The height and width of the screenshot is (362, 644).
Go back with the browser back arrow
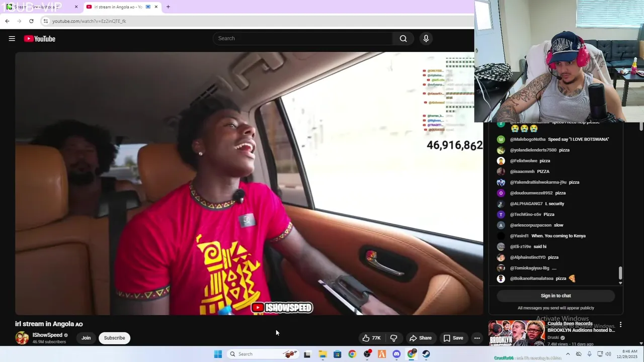7,21
